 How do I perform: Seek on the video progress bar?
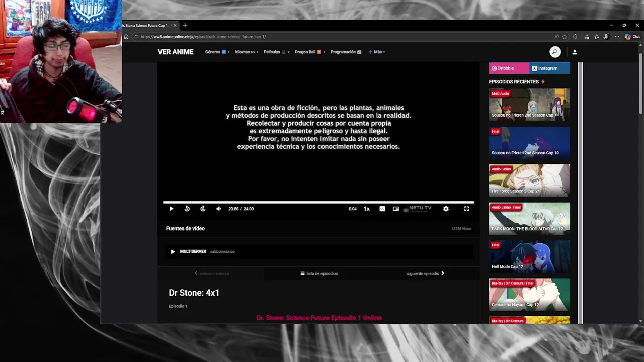coord(318,202)
